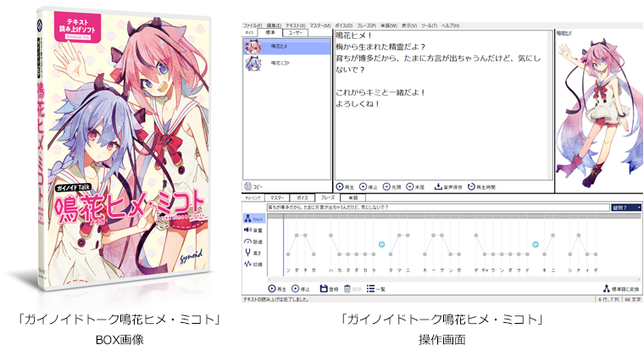644x356 pixels.
Task: Open the テキスト(X) menu
Action: coord(295,25)
